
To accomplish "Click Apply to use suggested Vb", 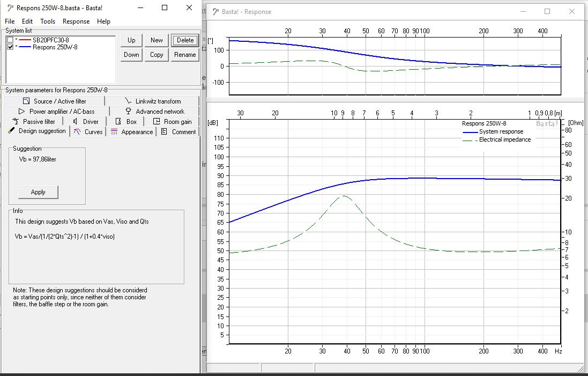I will 38,192.
